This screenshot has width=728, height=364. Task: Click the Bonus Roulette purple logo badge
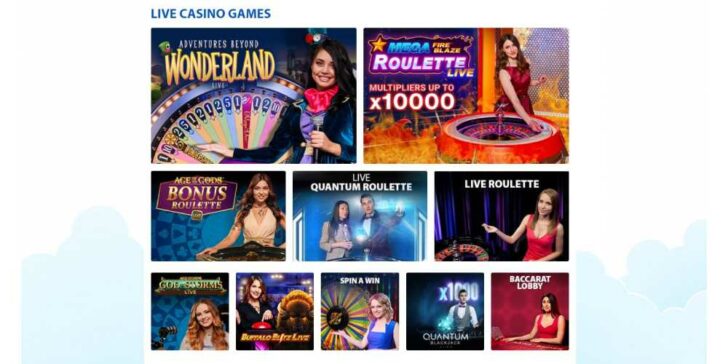pyautogui.click(x=195, y=193)
